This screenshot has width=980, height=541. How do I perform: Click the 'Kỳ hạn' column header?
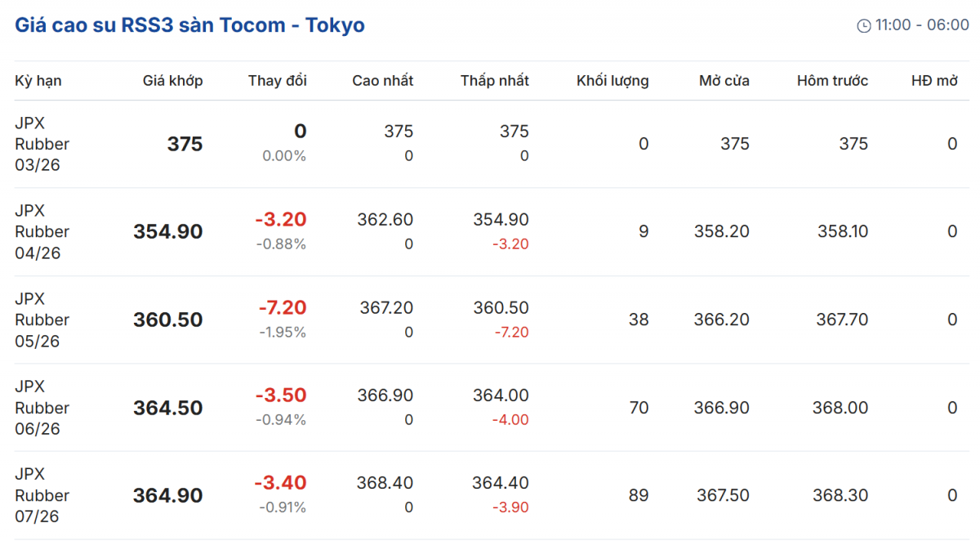38,81
